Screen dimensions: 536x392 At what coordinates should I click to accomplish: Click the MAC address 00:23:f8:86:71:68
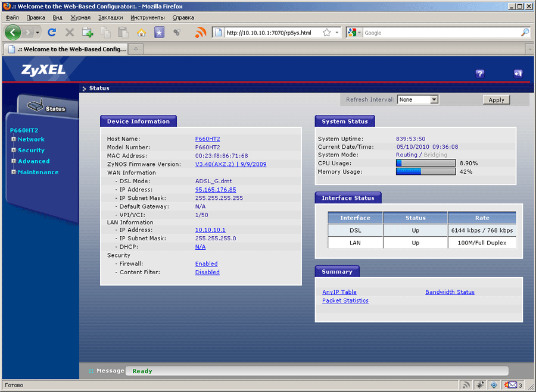pyautogui.click(x=222, y=155)
